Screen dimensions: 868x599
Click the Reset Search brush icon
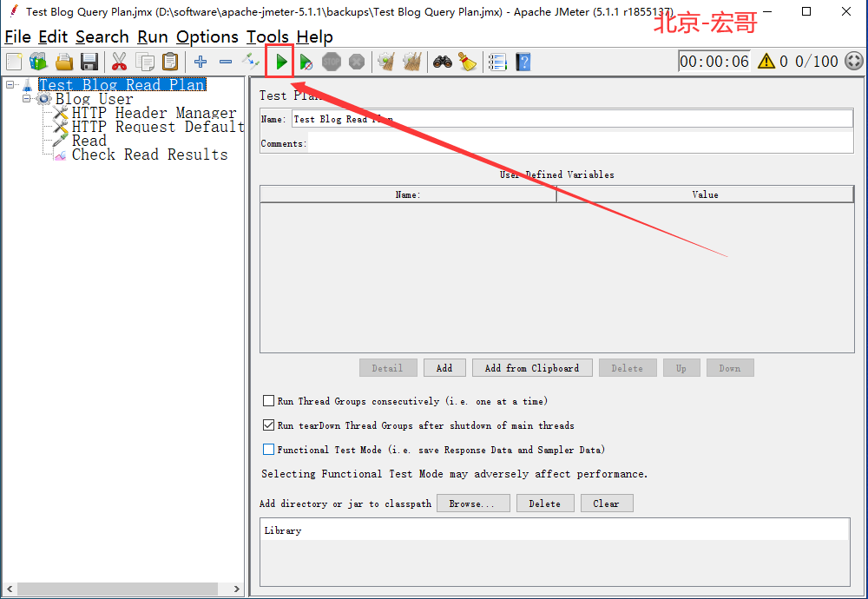pos(468,62)
